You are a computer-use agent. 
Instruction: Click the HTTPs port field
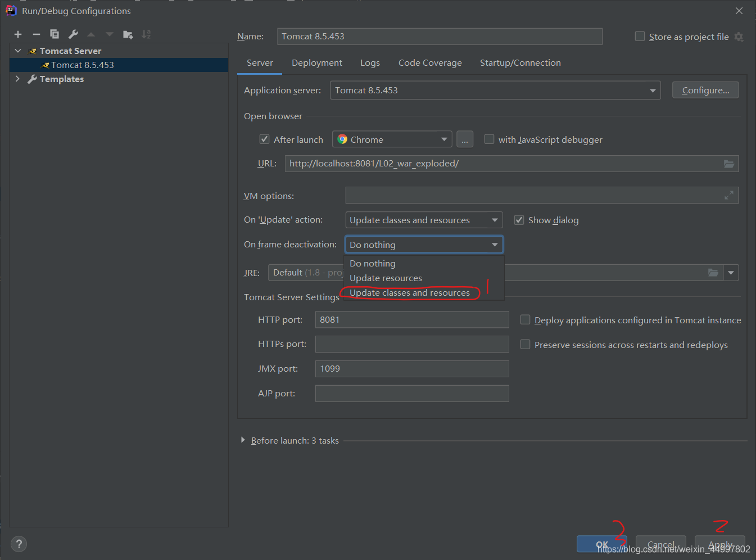412,344
